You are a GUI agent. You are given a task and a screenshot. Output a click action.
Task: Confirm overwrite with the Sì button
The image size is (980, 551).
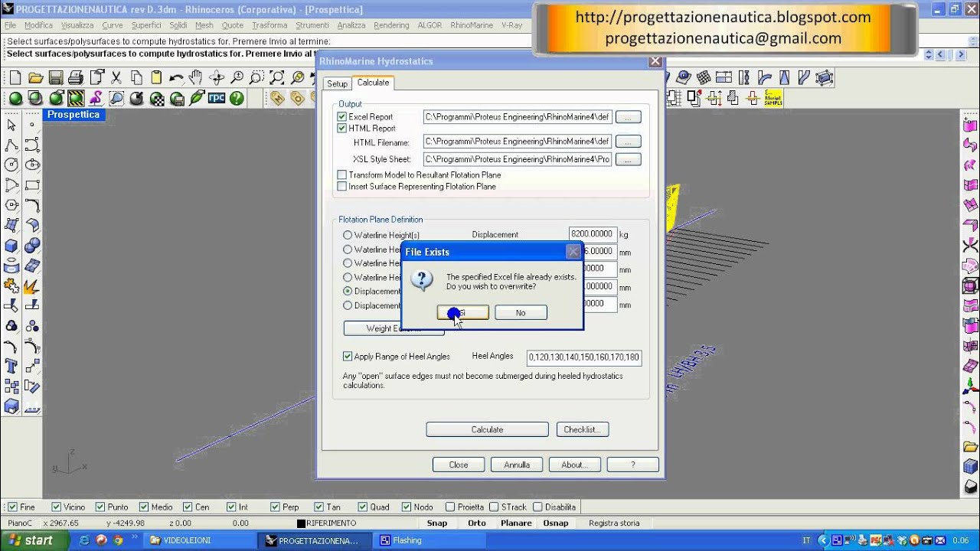(462, 312)
